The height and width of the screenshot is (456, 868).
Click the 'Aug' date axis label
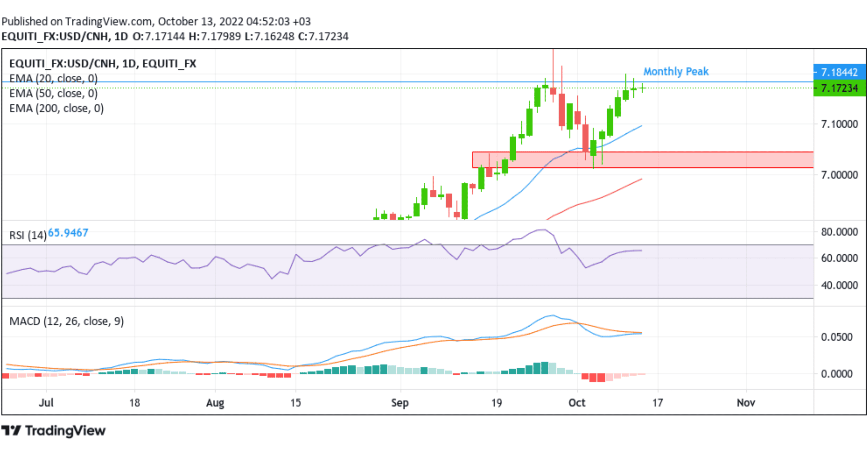point(215,403)
